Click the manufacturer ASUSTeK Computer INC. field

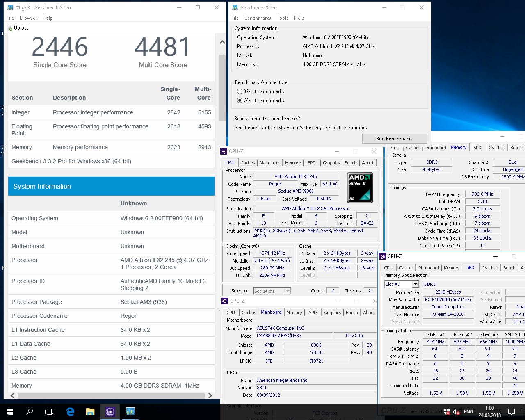click(x=316, y=328)
